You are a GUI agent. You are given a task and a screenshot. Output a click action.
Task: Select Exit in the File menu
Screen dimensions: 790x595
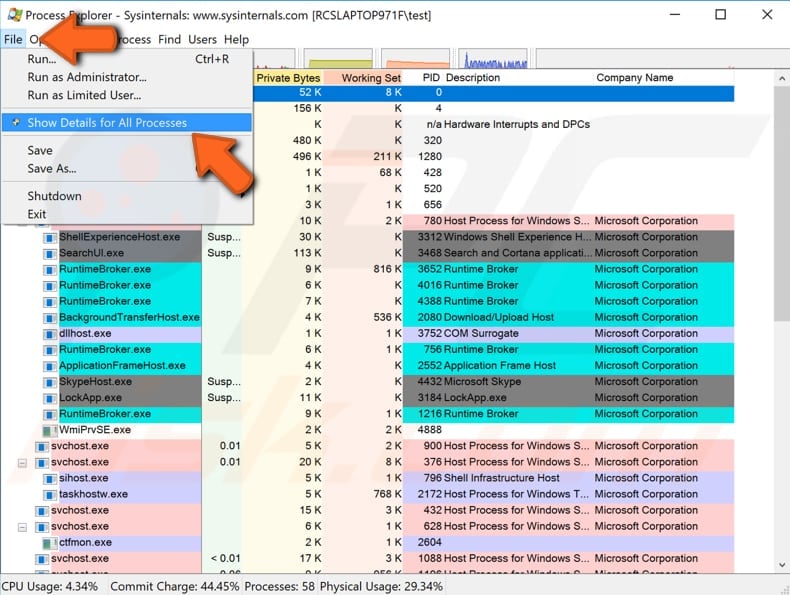pos(127,214)
